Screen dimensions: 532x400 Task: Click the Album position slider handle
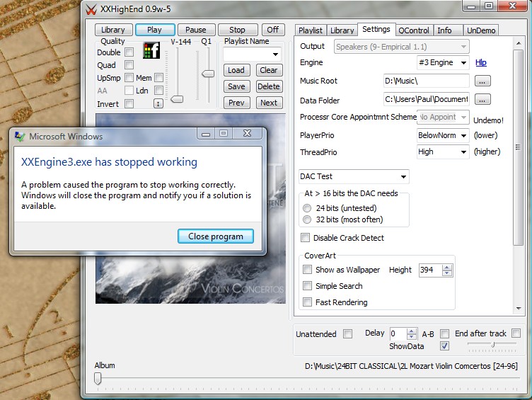pyautogui.click(x=98, y=378)
